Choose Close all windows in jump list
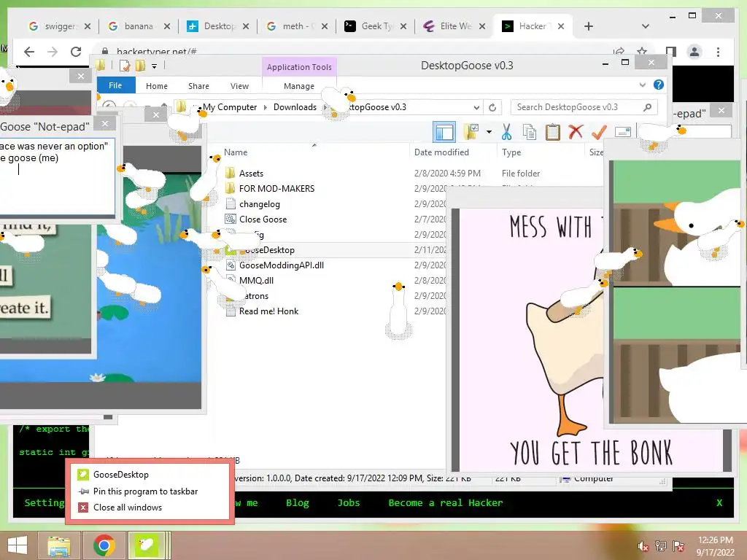This screenshot has width=747, height=560. (x=128, y=507)
